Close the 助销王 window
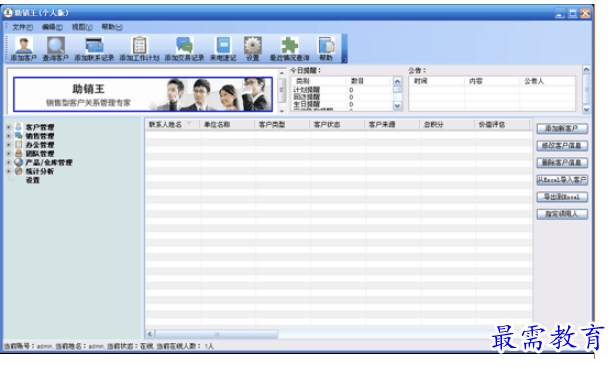 pos(585,13)
